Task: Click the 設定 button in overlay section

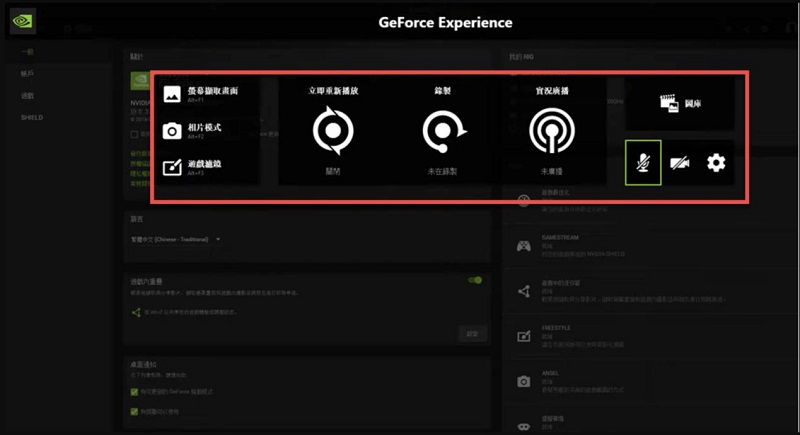Action: coord(472,334)
